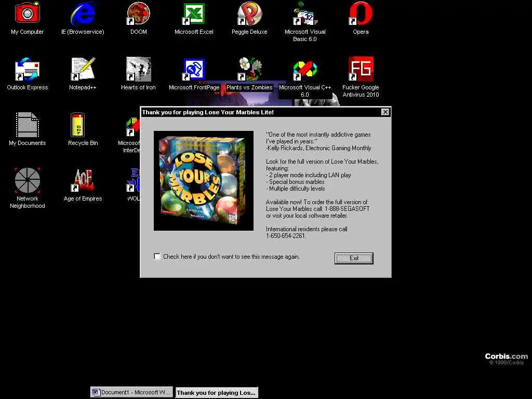Click the Exit button in dialog
Image resolution: width=532 pixels, height=399 pixels.
354,258
